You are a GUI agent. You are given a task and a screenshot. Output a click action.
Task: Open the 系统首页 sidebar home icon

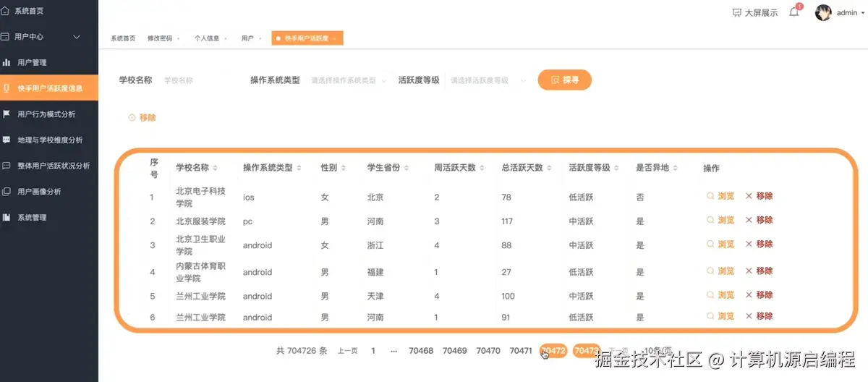6,11
